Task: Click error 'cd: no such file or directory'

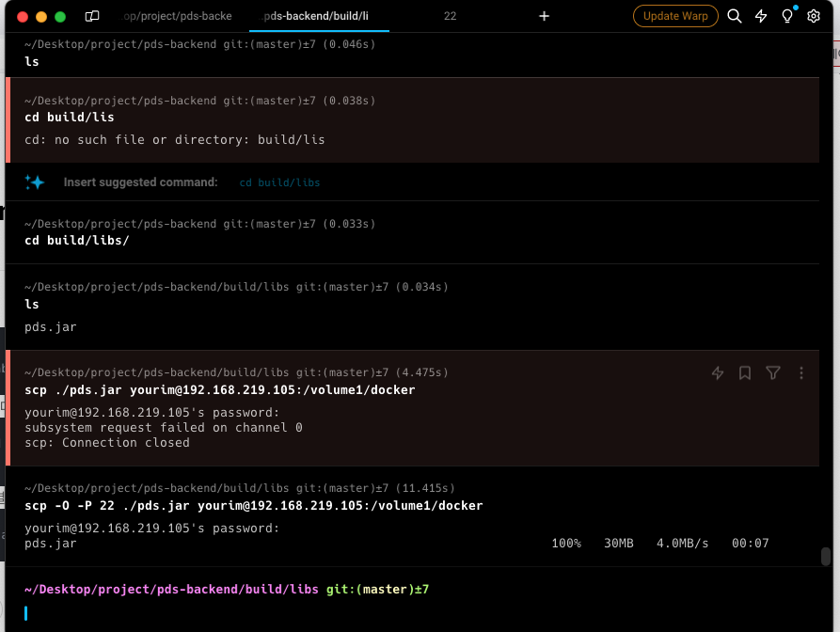Action: [175, 140]
